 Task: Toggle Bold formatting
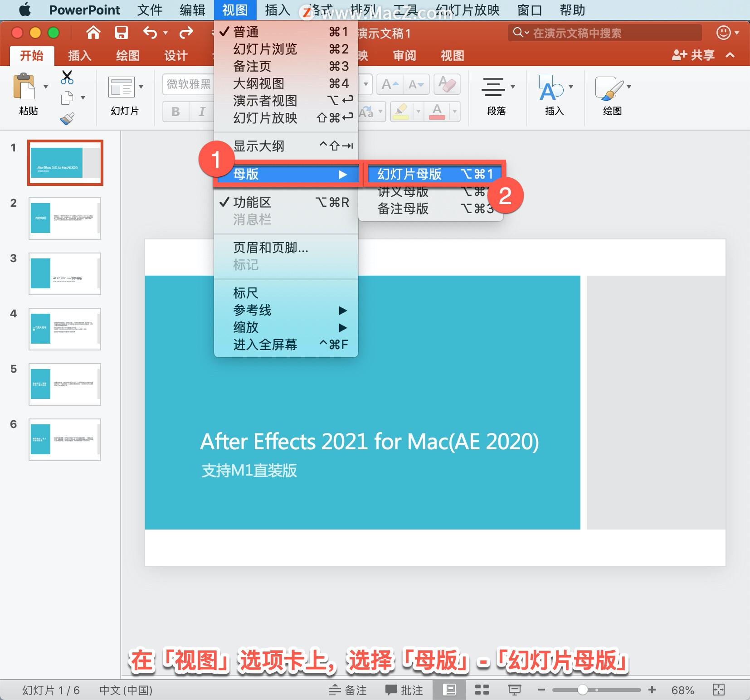(175, 112)
